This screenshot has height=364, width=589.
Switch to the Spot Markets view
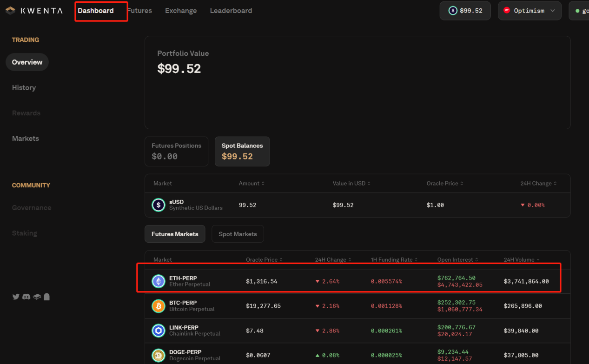[x=238, y=234]
